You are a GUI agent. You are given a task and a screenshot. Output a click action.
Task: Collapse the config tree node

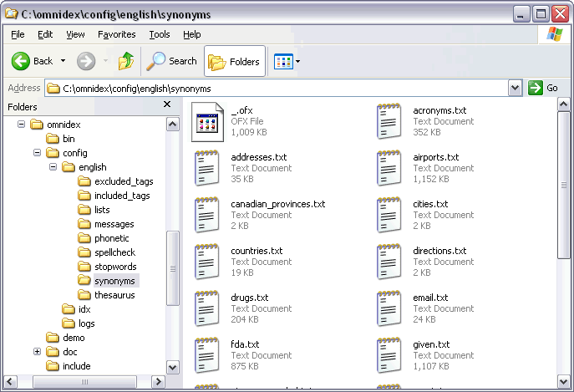pyautogui.click(x=37, y=152)
